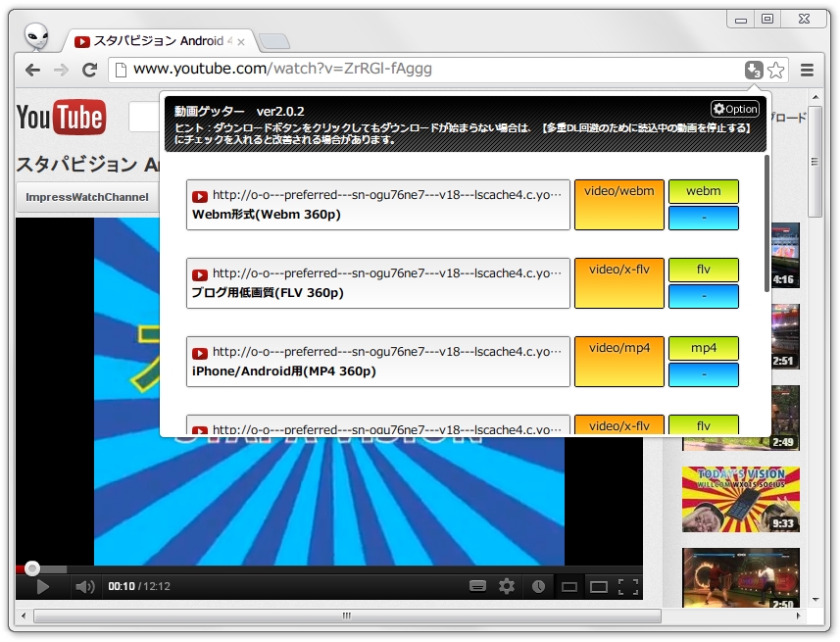840x642 pixels.
Task: Switch to large player size icon
Action: pyautogui.click(x=599, y=587)
